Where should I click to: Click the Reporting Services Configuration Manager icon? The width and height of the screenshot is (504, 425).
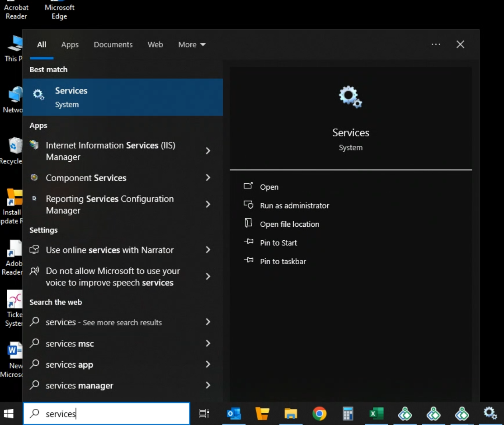coord(34,199)
